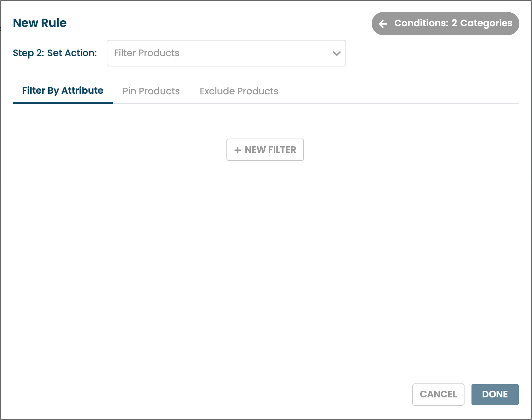Open the Filter Products action dropdown
The height and width of the screenshot is (420, 532).
pos(226,53)
